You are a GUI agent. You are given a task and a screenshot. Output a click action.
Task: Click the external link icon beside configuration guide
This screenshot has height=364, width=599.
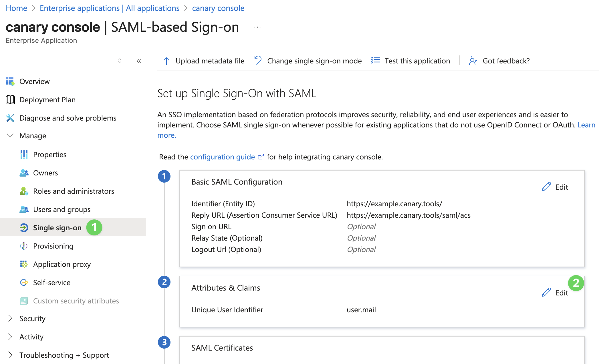point(261,157)
